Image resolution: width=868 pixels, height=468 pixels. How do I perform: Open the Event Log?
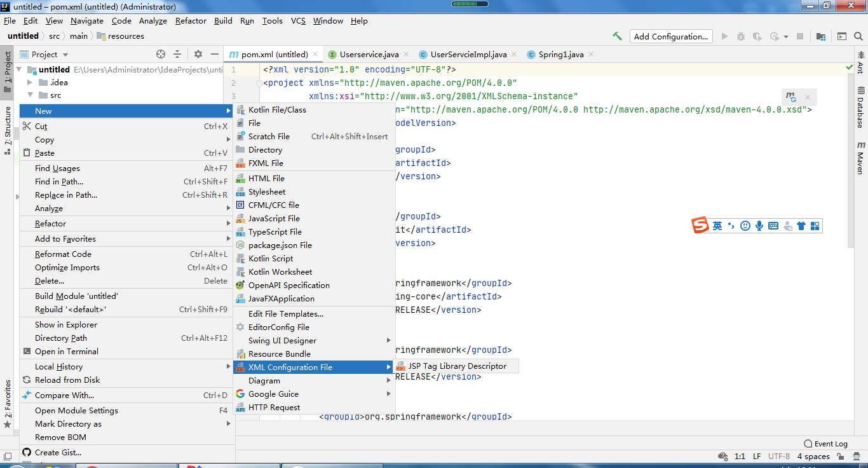pyautogui.click(x=826, y=444)
